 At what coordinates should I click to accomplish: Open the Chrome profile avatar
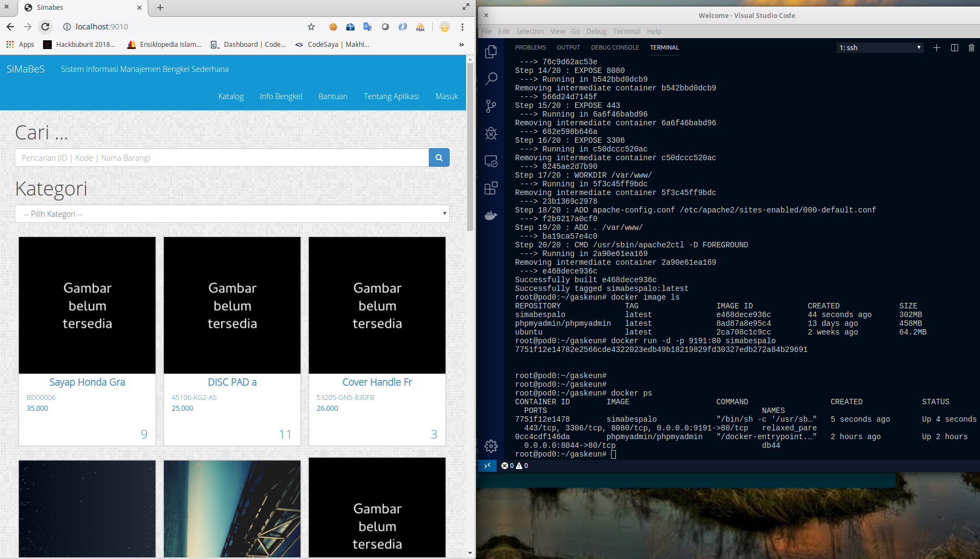(445, 27)
